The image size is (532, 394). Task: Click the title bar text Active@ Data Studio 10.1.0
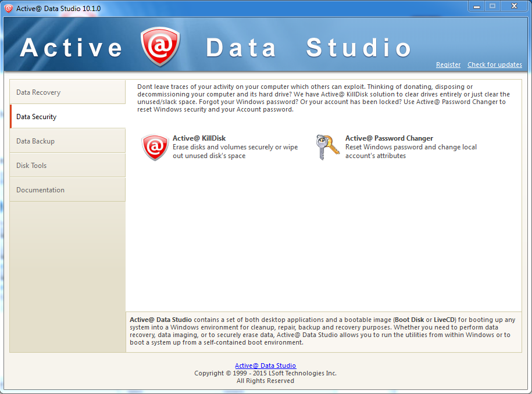[x=58, y=9]
